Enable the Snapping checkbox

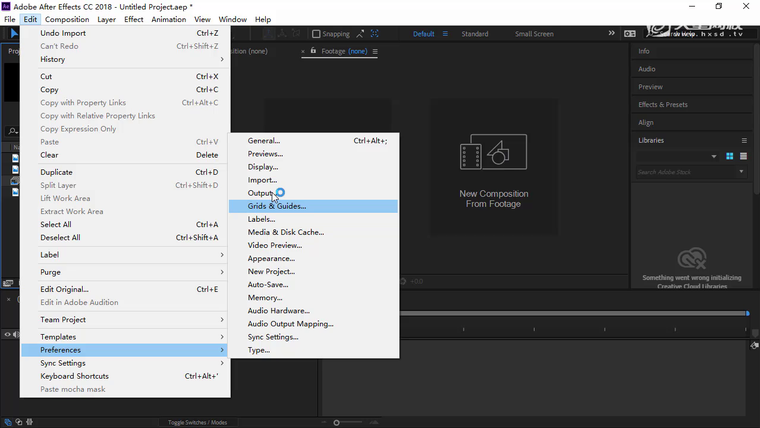[x=316, y=34]
